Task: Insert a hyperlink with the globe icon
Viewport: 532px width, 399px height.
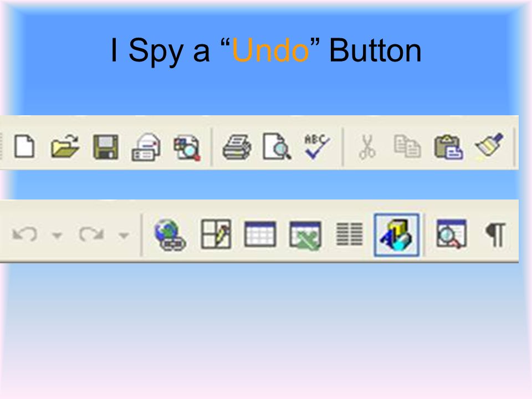Action: [x=170, y=235]
